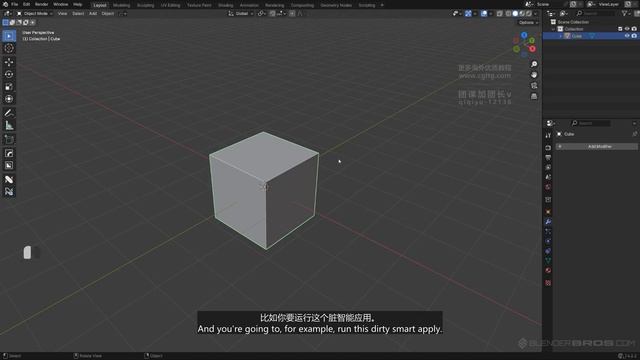
Task: Toggle camera view icon in viewport
Action: (534, 86)
